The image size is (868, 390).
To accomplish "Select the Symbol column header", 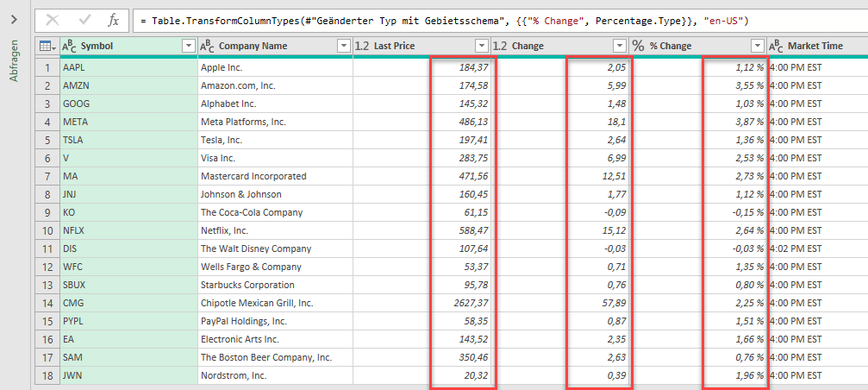I will pos(129,47).
